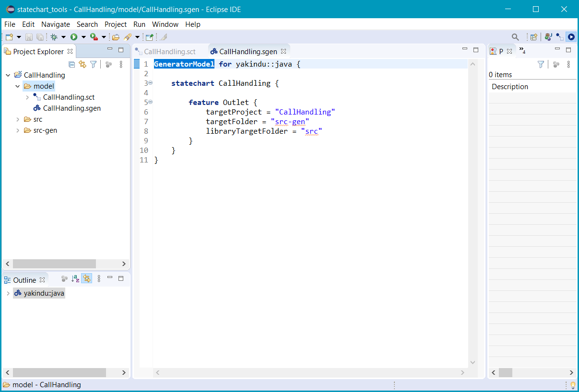Select the model folder in Project Explorer
Screen dimensions: 579x392
click(x=39, y=86)
